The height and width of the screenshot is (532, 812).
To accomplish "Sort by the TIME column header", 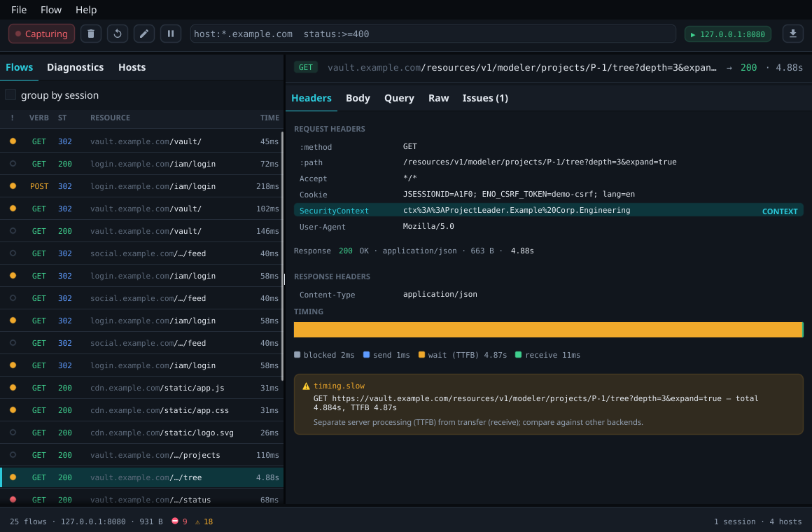I will (269, 118).
